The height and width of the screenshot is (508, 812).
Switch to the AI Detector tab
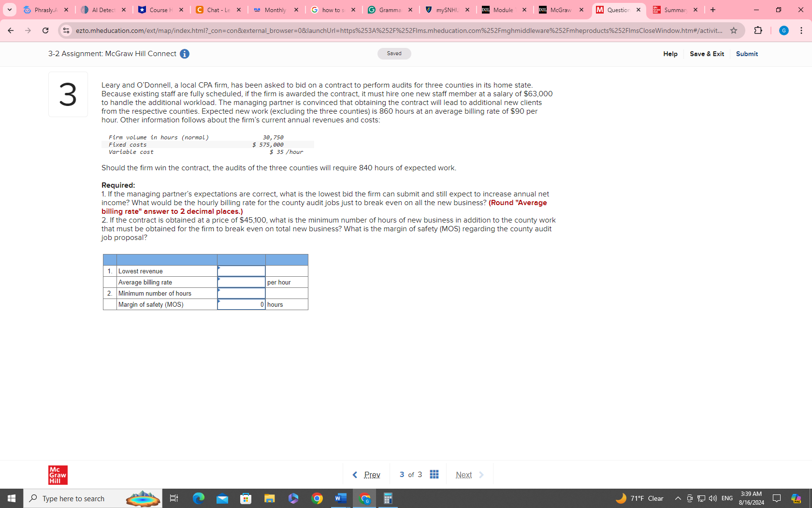pos(103,10)
